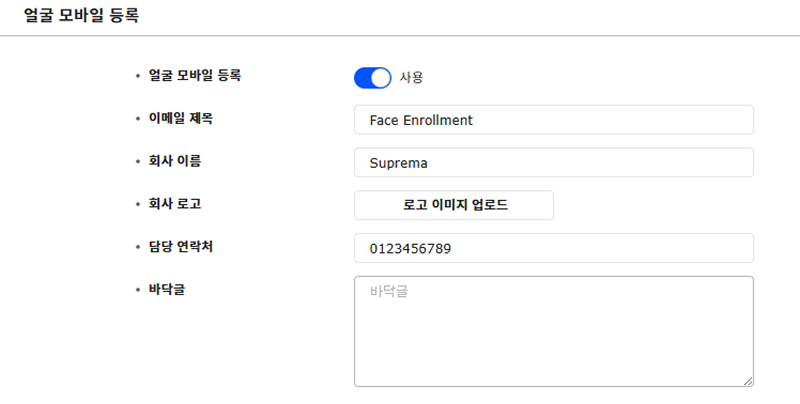Focus the 이메일 제목 field with Face Enrollment
Screen dimensions: 800x404
(x=553, y=120)
